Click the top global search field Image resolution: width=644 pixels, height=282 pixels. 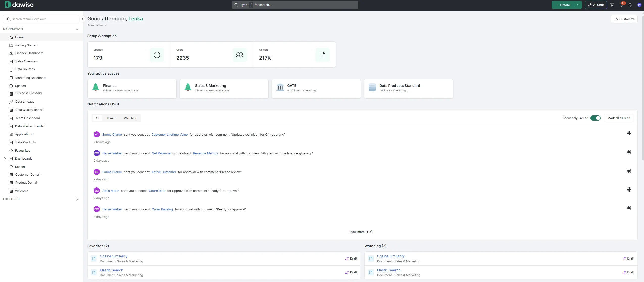tap(295, 5)
